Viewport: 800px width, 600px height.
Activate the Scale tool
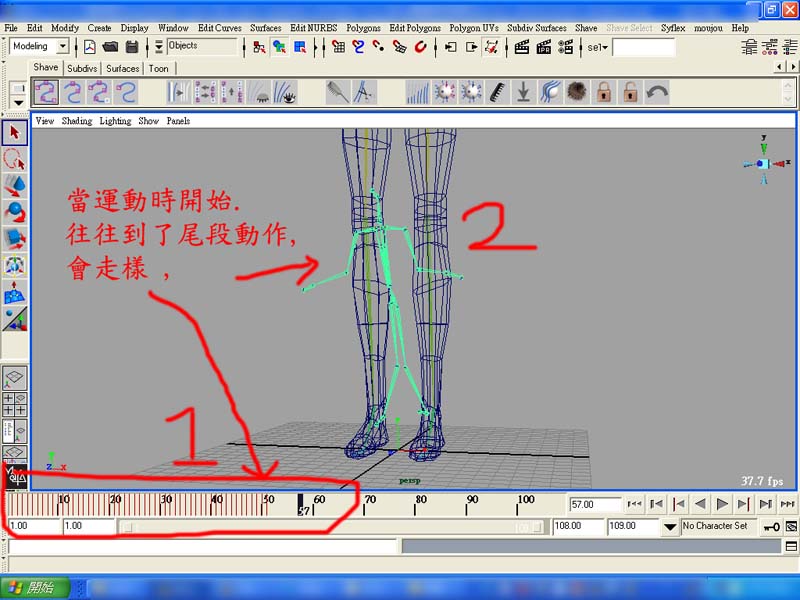click(x=14, y=239)
